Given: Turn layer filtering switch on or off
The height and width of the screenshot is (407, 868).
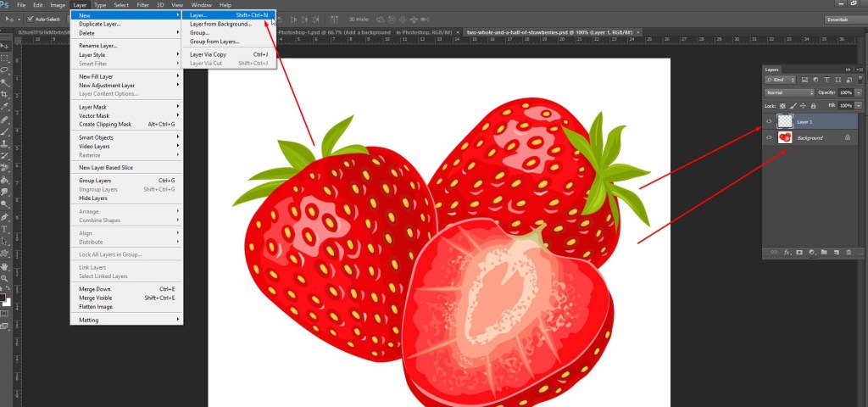Looking at the screenshot, I should pyautogui.click(x=860, y=80).
